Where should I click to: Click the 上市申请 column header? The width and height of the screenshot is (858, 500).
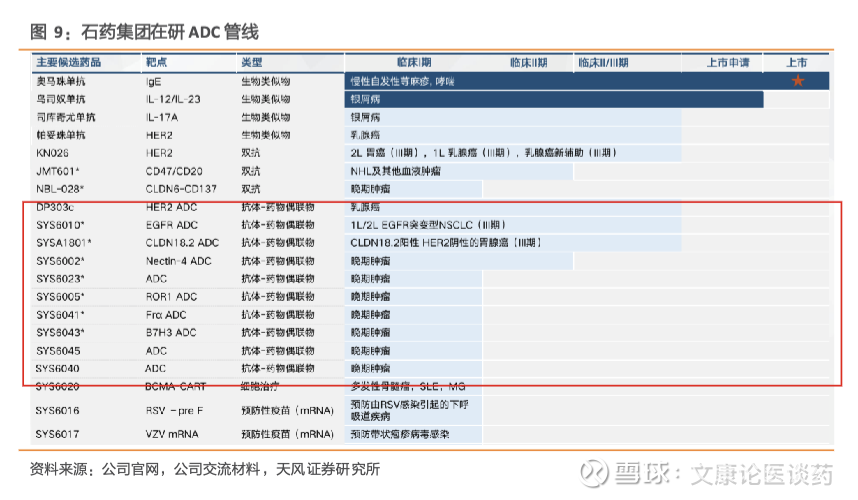click(x=728, y=62)
